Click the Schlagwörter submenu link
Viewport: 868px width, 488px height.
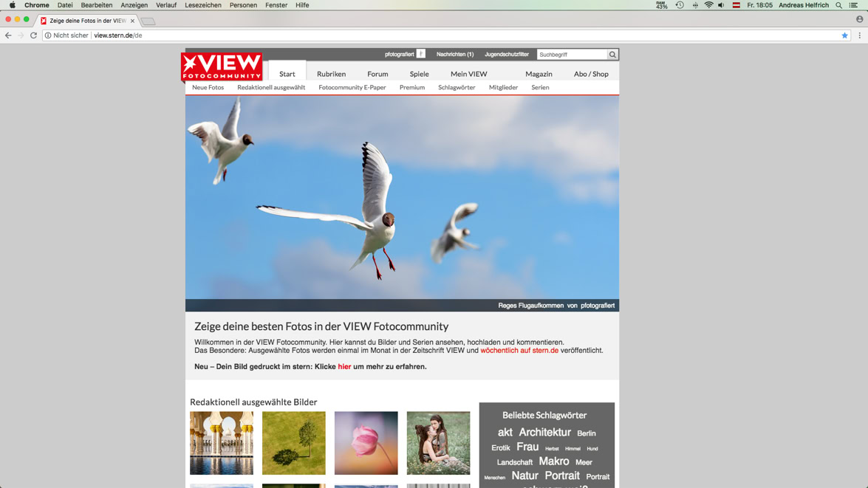(457, 87)
